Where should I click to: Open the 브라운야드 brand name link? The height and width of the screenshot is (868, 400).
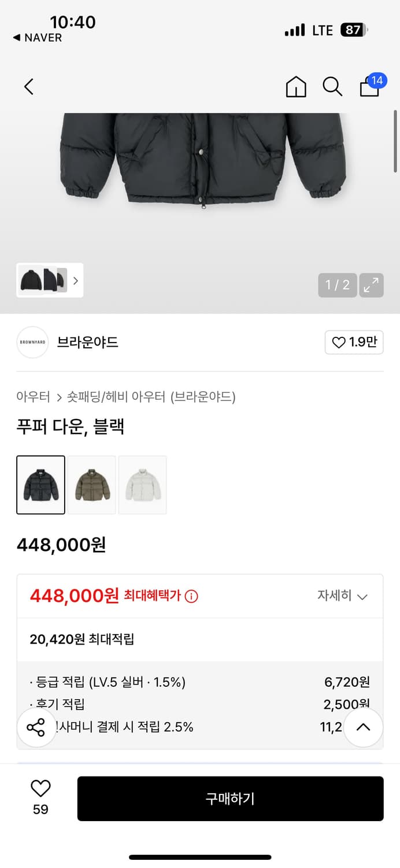(x=87, y=343)
